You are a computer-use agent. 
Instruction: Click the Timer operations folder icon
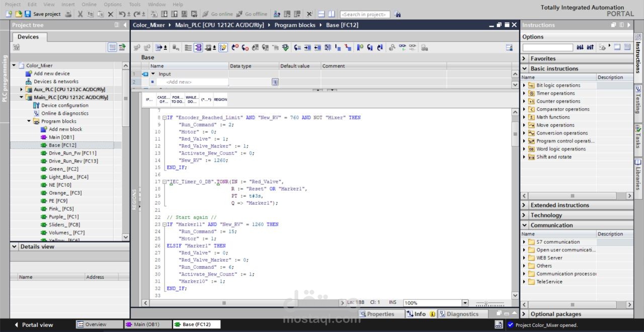(x=531, y=94)
